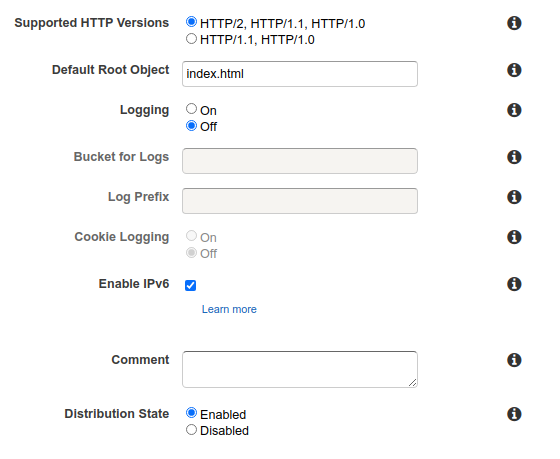Select Logging Off radio button

point(191,126)
